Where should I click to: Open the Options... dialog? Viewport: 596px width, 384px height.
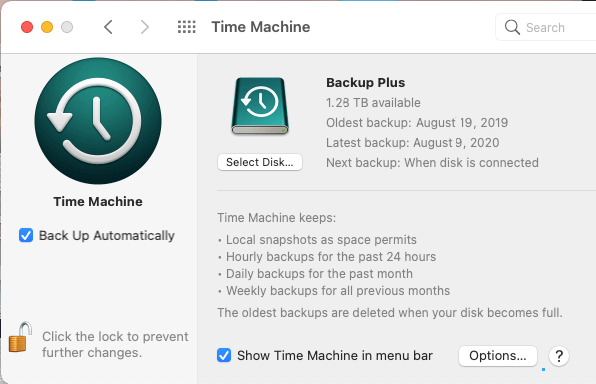[x=498, y=356]
